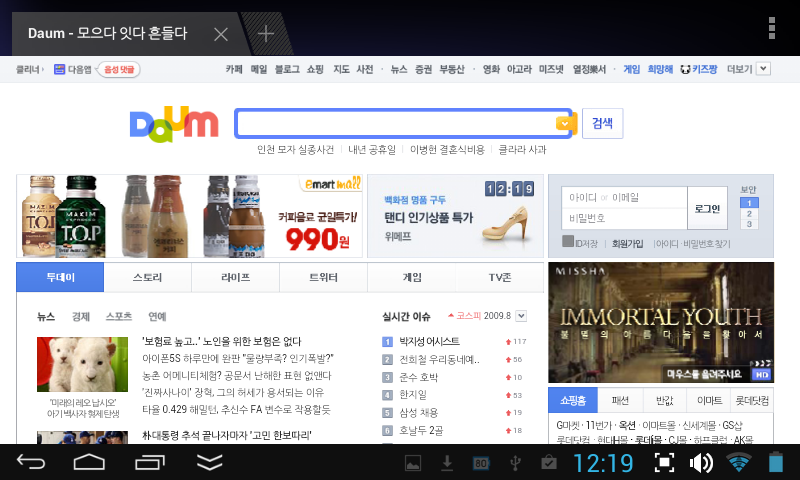Select the 경제 news category
Viewport: 800px width, 480px height.
[x=81, y=317]
